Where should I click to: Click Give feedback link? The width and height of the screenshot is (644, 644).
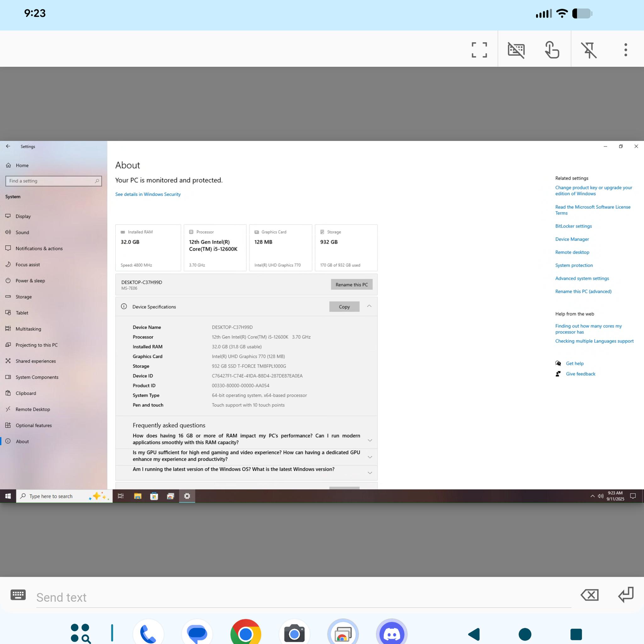tap(580, 374)
